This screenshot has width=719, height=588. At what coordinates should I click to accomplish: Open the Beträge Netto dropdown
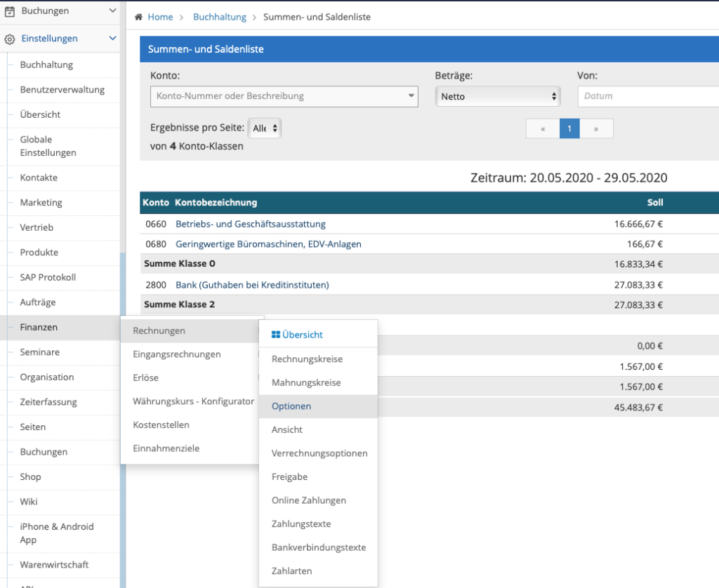[x=498, y=96]
